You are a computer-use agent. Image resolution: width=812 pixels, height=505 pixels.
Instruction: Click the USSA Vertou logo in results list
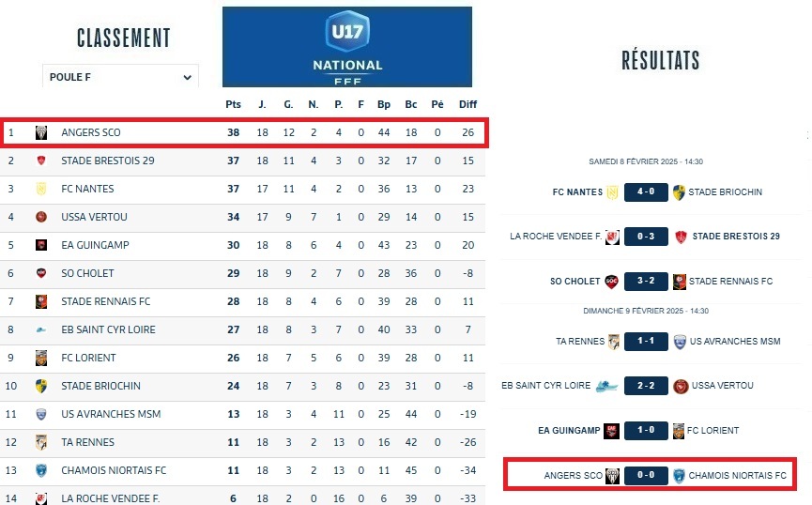(681, 386)
